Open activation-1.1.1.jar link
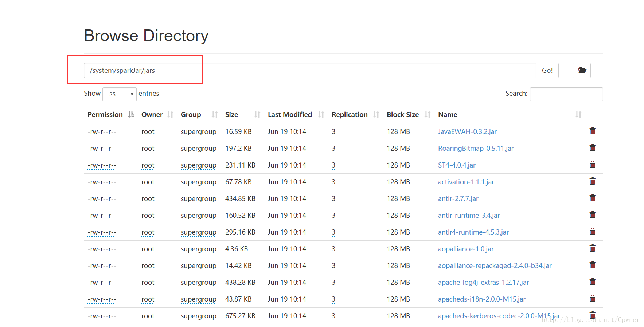 click(x=466, y=182)
